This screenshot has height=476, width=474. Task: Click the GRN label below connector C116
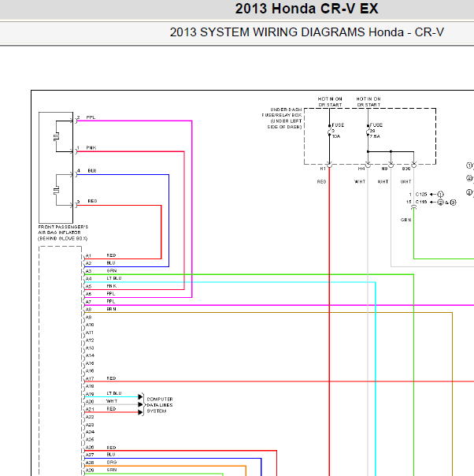405,220
